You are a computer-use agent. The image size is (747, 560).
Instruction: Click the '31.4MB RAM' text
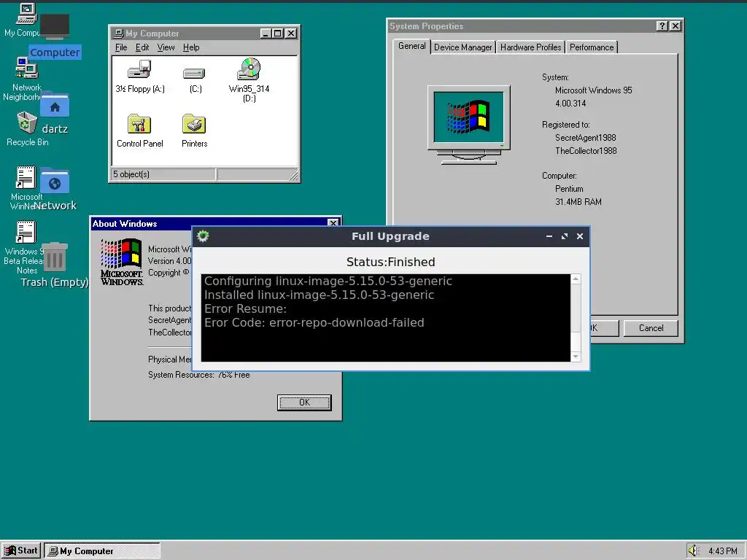pyautogui.click(x=578, y=202)
